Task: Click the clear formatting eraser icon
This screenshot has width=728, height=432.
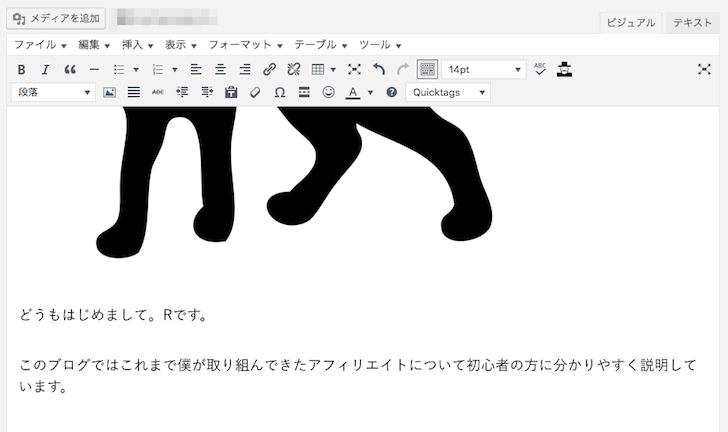Action: 255,92
